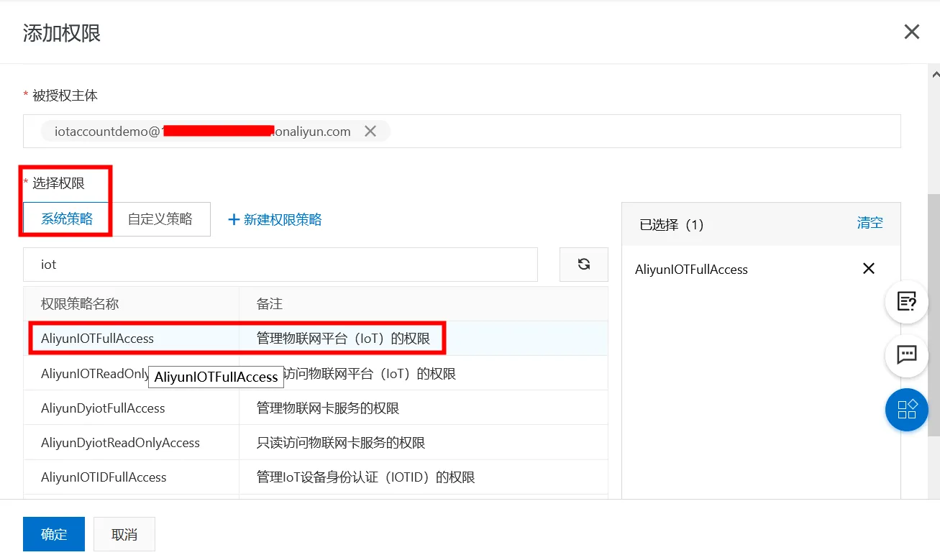Click AliyunIOTFullAccess in the selected panel
Image resolution: width=940 pixels, height=560 pixels.
[691, 270]
